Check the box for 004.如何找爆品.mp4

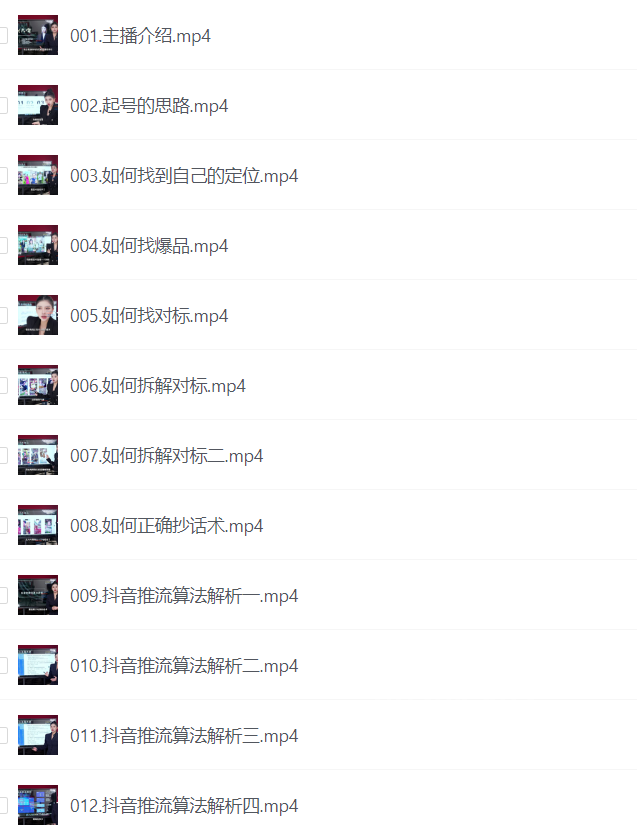point(3,245)
